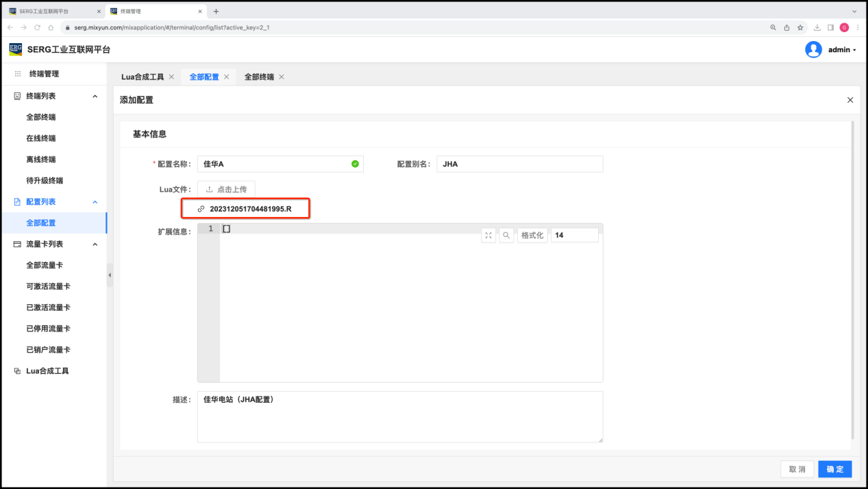Viewport: 868px width, 489px height.
Task: Switch to the 全部终端 tab
Action: [259, 77]
